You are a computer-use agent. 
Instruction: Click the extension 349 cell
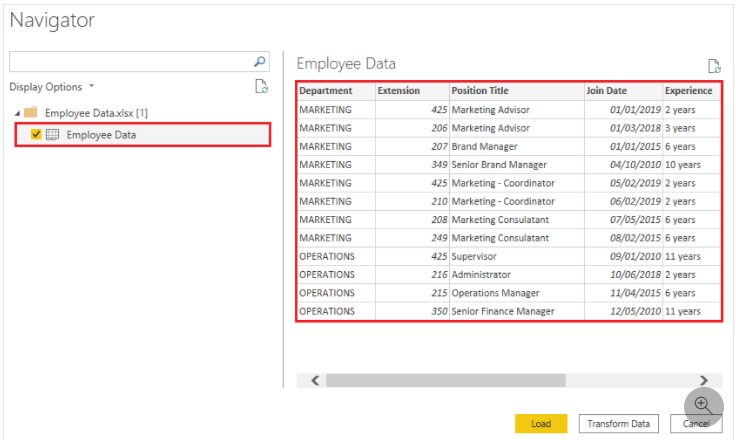point(412,165)
